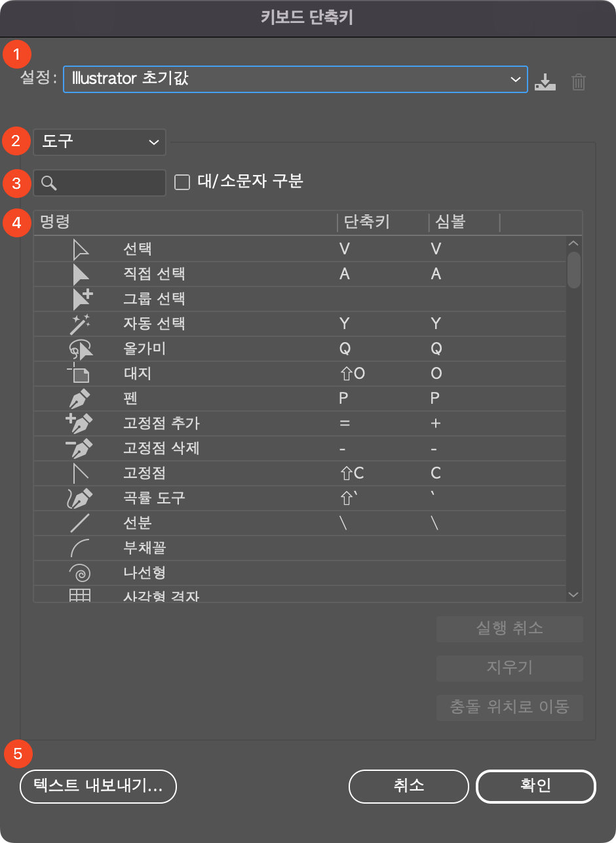Open the 설정 preset dropdown
The width and height of the screenshot is (616, 843).
[x=295, y=79]
